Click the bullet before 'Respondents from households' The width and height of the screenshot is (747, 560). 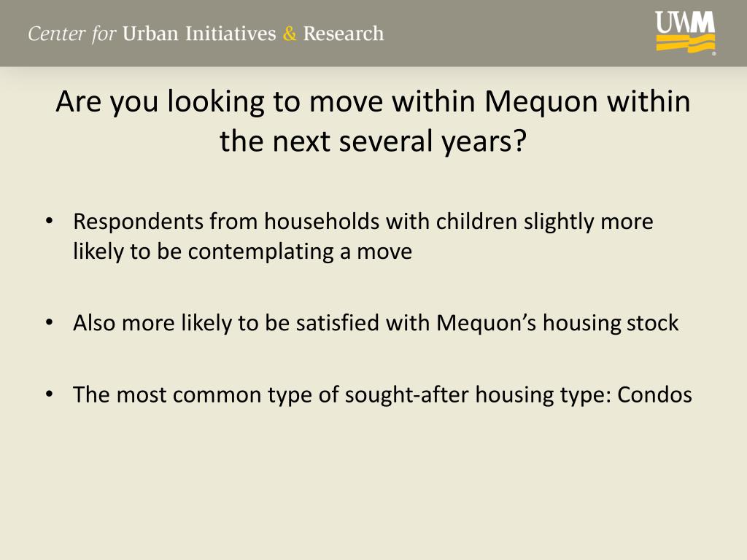[x=49, y=222]
